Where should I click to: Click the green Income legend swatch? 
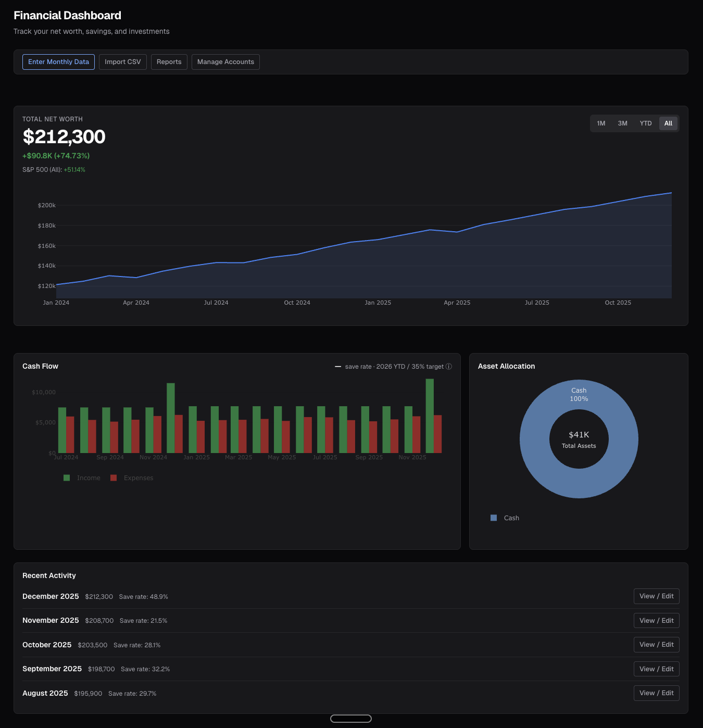(67, 478)
